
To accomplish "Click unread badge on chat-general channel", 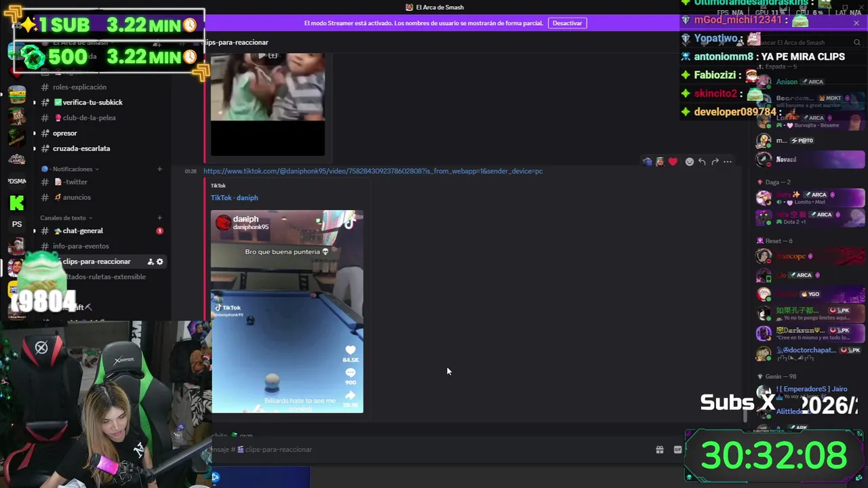I will click(x=160, y=231).
